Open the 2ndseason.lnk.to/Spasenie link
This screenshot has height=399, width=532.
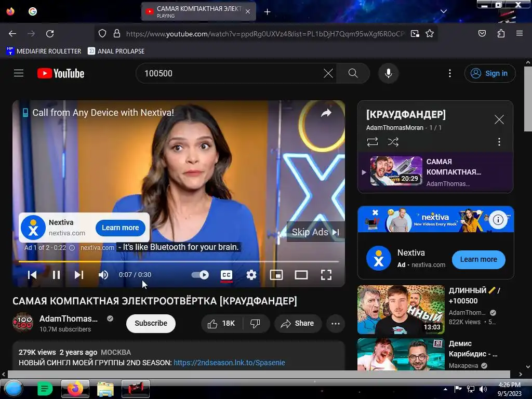pos(229,363)
